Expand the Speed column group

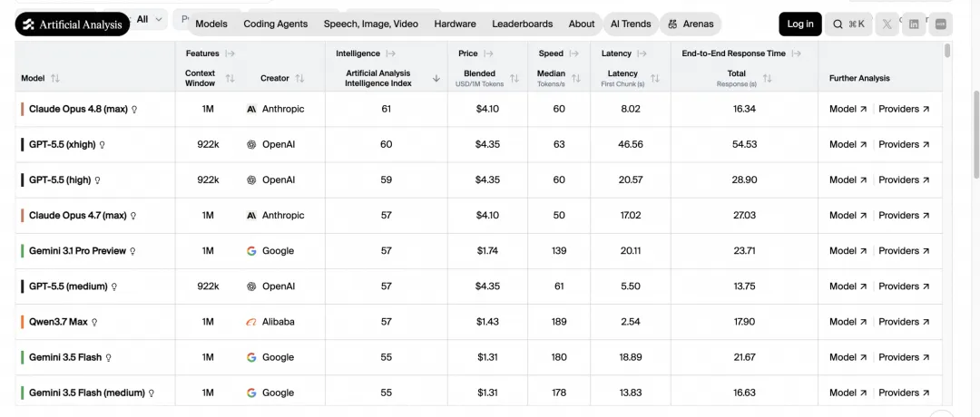click(x=574, y=53)
